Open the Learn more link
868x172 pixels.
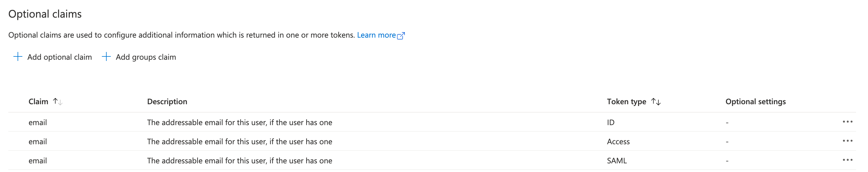coord(376,35)
